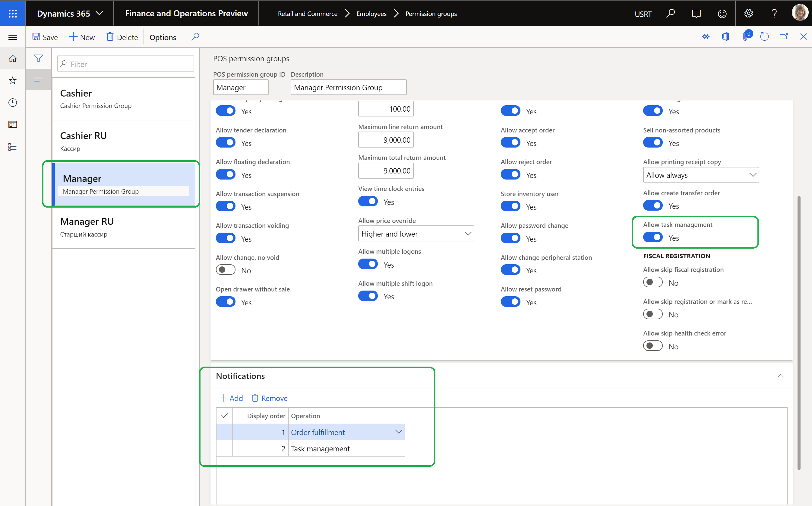Click the Filter icon on the left panel
This screenshot has width=812, height=506.
(39, 58)
